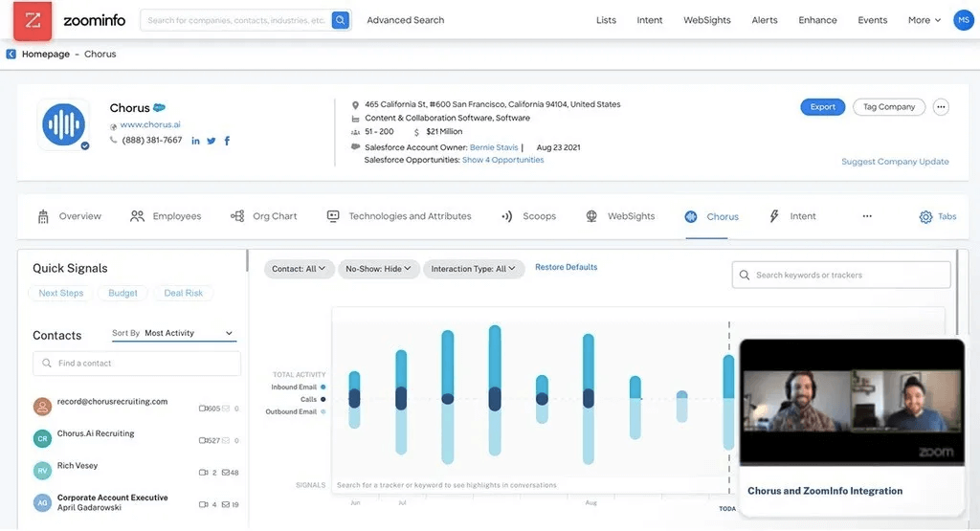Click the magnifier in the keywords search box

coord(744,275)
